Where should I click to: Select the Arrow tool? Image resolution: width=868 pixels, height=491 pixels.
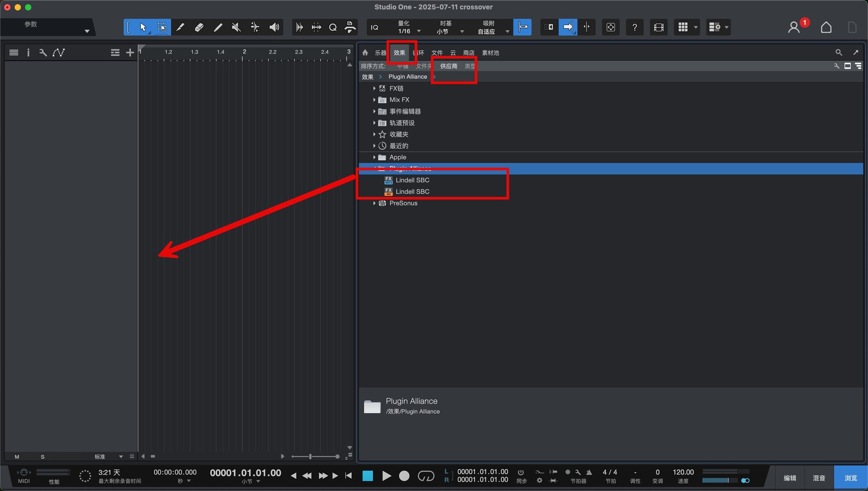143,27
